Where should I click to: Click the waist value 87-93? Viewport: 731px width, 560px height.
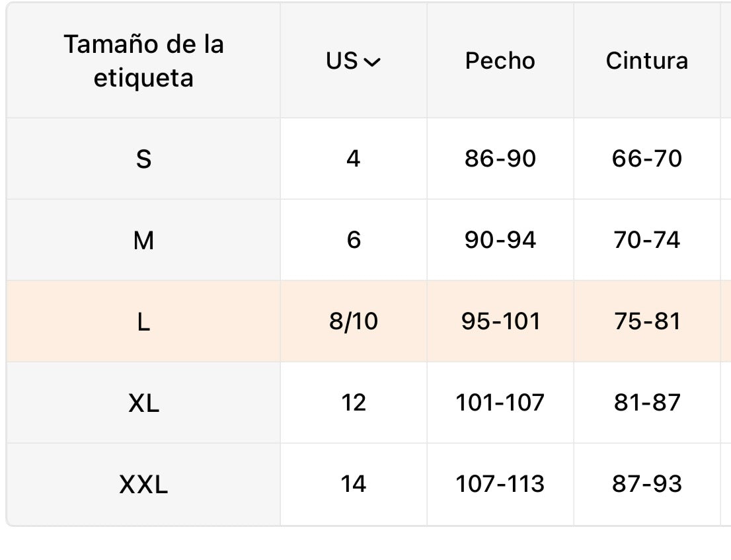click(647, 483)
